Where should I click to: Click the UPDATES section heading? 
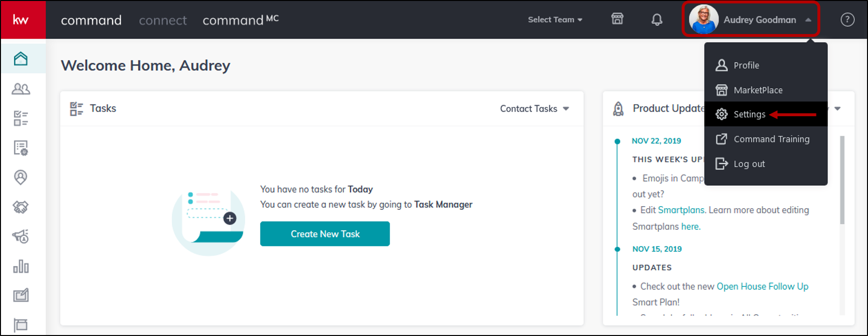(652, 267)
